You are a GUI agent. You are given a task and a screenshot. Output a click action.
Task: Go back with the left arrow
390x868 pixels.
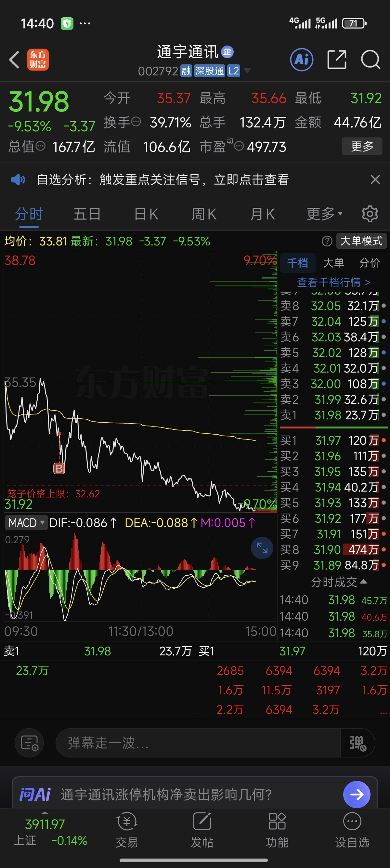(14, 59)
